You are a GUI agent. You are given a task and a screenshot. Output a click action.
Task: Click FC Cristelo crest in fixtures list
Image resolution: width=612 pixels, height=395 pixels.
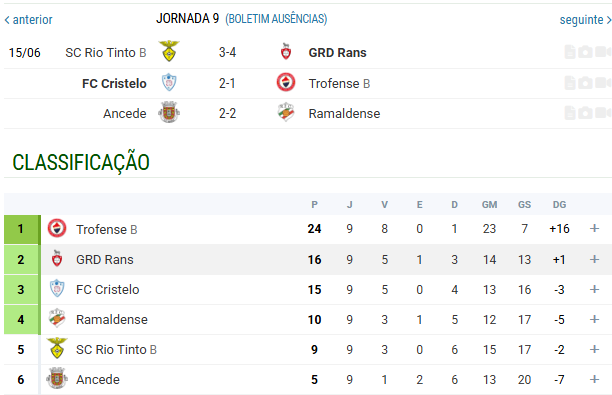coord(169,82)
